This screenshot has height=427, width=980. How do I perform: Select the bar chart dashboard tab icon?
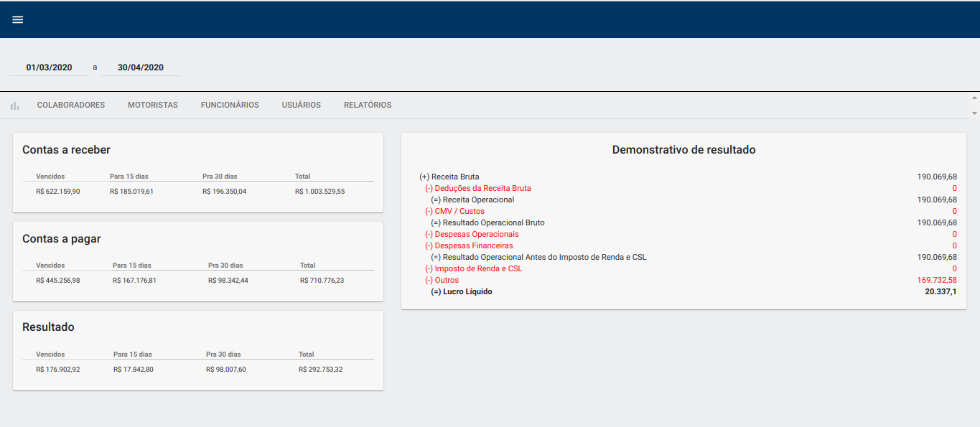tap(14, 105)
